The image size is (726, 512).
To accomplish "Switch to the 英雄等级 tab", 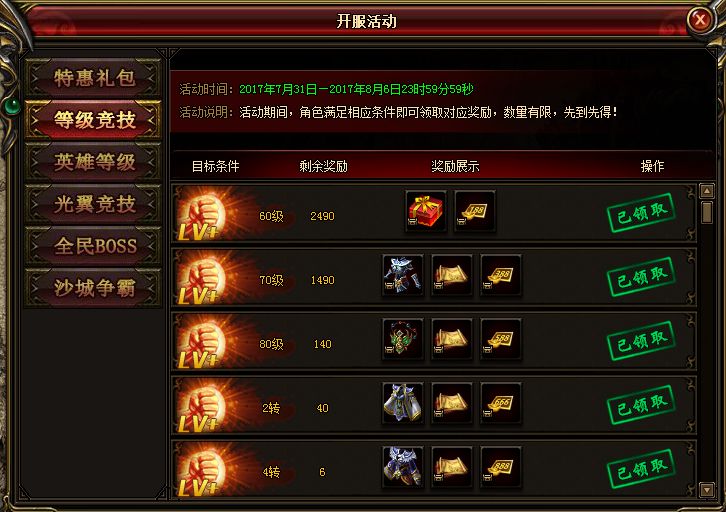I will pyautogui.click(x=94, y=162).
